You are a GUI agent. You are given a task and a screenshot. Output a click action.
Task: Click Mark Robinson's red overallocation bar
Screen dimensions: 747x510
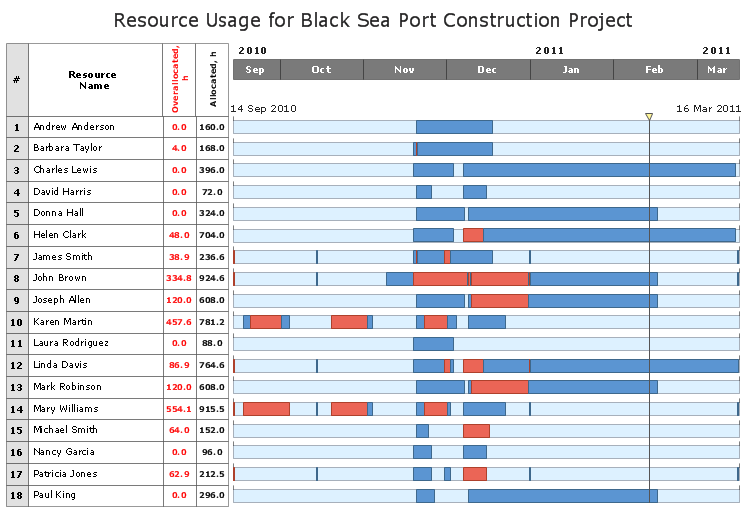tap(500, 387)
